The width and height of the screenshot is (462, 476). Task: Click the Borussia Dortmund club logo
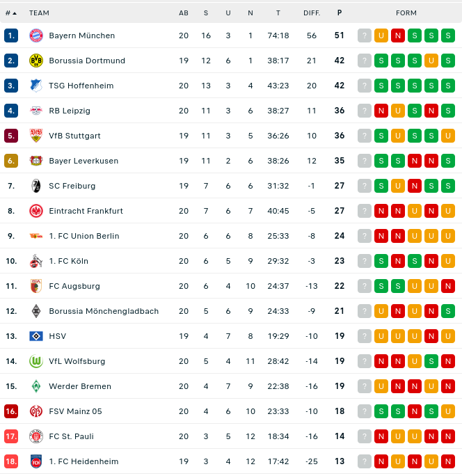[36, 61]
